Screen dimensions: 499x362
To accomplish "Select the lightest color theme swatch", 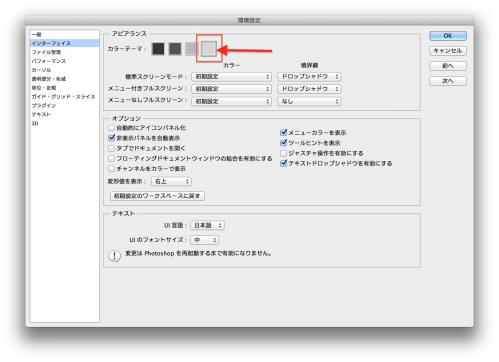I will coord(209,49).
